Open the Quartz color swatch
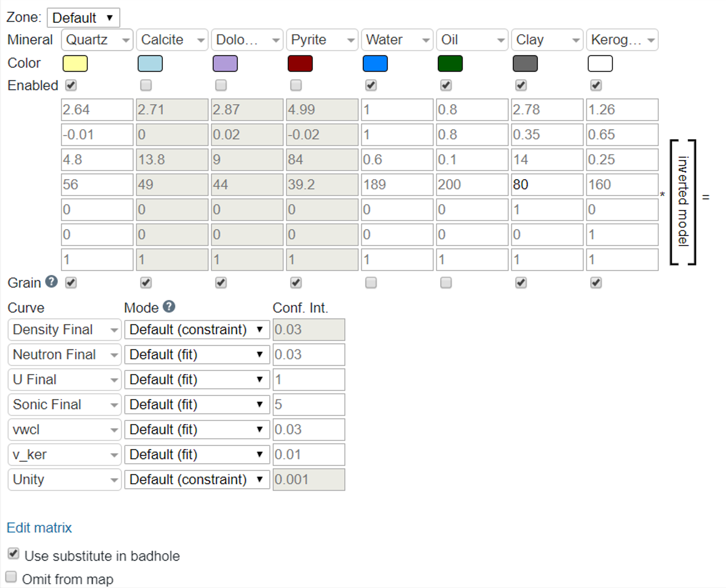 coord(75,63)
